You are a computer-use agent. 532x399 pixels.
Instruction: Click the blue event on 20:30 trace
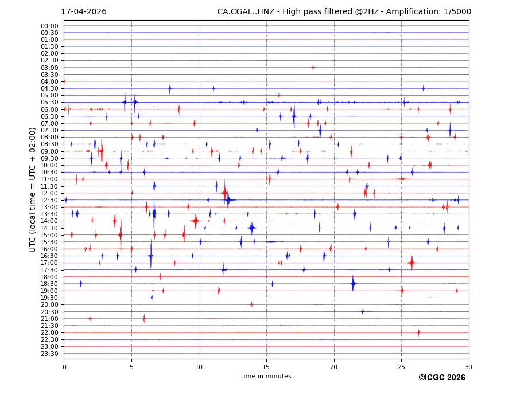point(363,312)
